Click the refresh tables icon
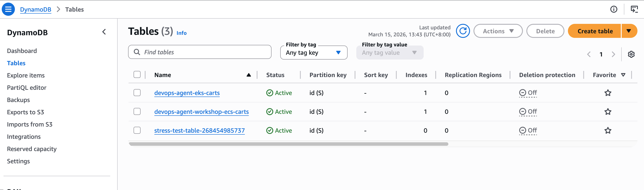Screen dimensions: 644x190 [463, 31]
